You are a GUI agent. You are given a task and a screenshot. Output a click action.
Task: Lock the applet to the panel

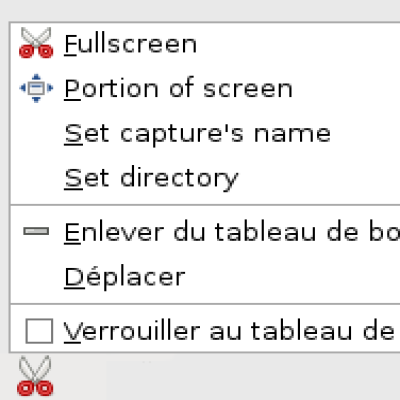tap(205, 331)
